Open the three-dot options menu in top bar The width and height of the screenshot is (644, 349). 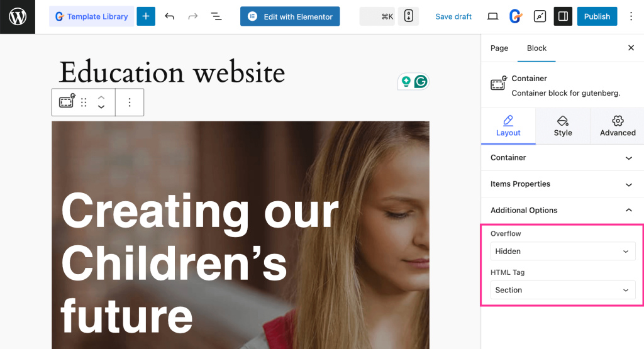(631, 16)
